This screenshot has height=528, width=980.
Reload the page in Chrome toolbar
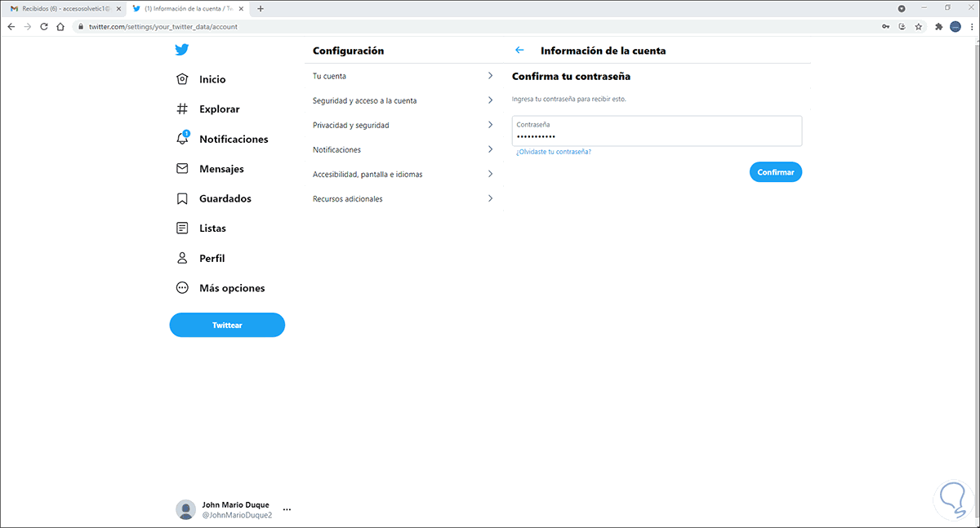(43, 26)
